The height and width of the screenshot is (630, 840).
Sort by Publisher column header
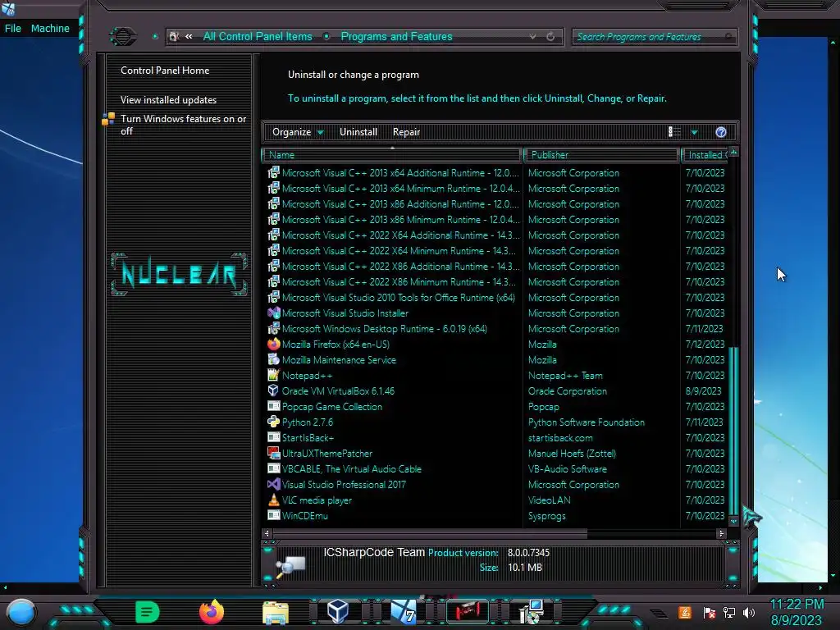(x=600, y=155)
